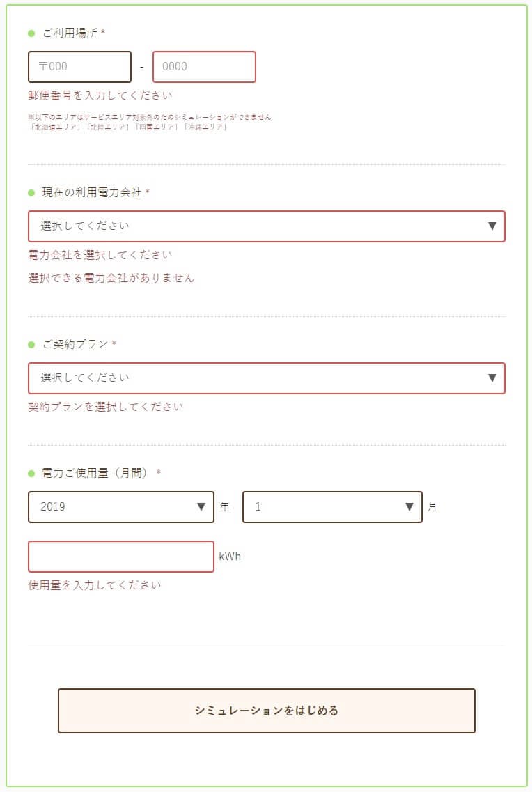Click the 郵便番号を入力してください error message

100,95
